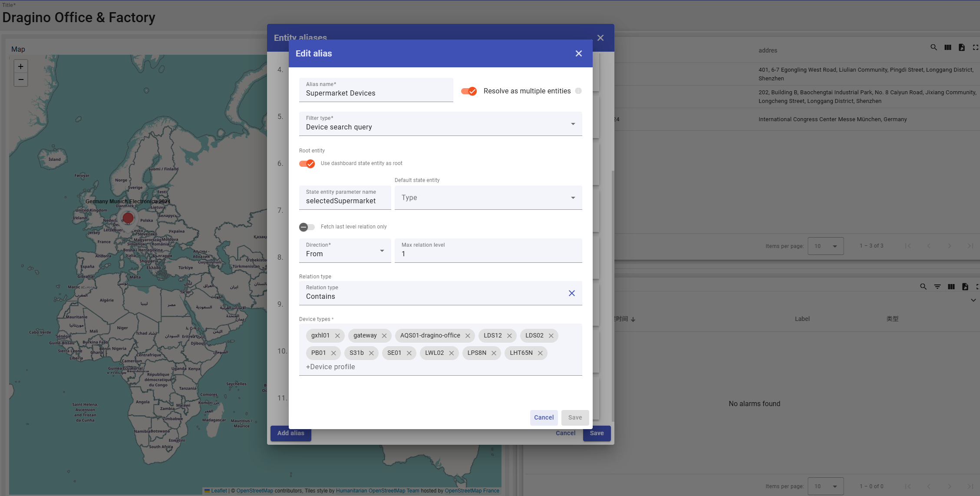
Task: Open the Filter type dropdown
Action: (440, 124)
